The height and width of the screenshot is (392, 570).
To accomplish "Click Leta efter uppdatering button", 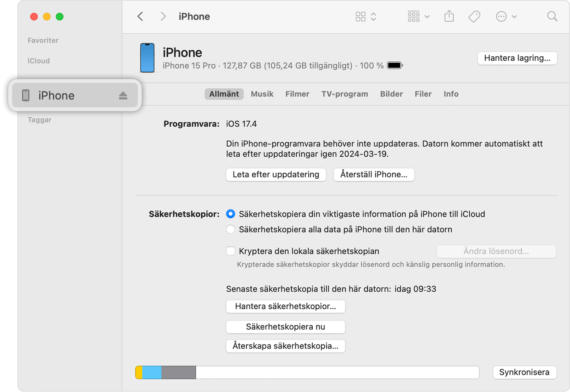I will click(x=276, y=174).
